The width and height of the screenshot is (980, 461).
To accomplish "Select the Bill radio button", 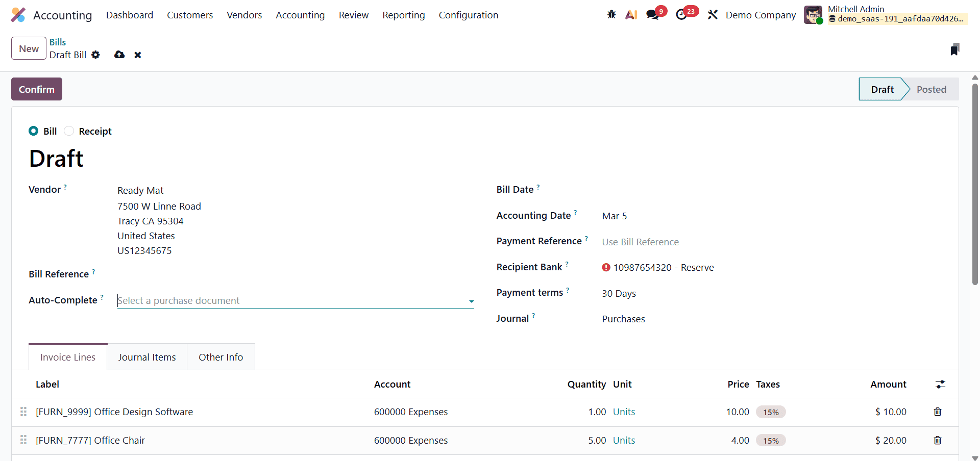I will [x=33, y=131].
